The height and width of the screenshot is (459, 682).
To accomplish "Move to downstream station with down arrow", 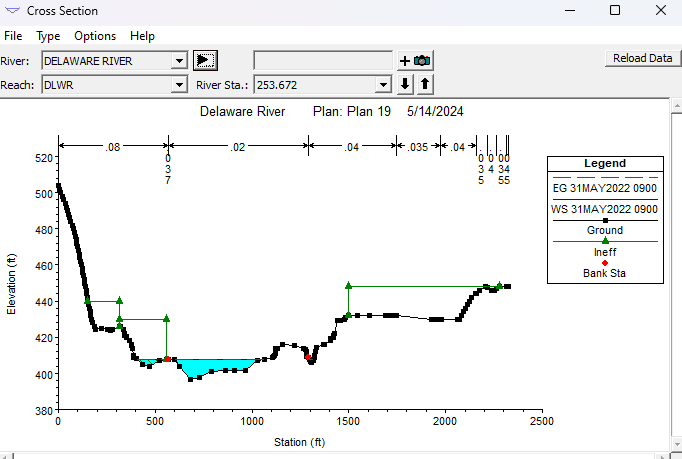I will point(405,84).
